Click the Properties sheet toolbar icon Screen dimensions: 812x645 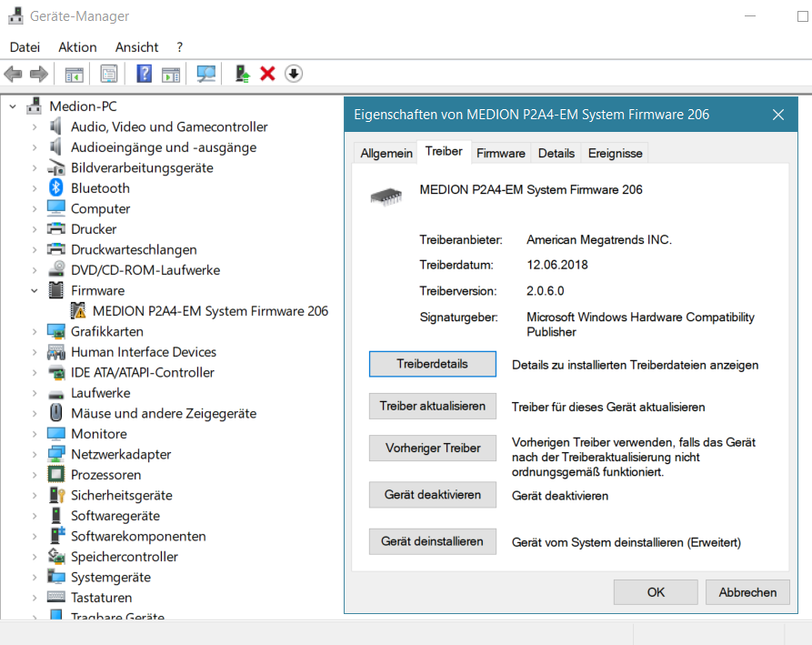109,74
